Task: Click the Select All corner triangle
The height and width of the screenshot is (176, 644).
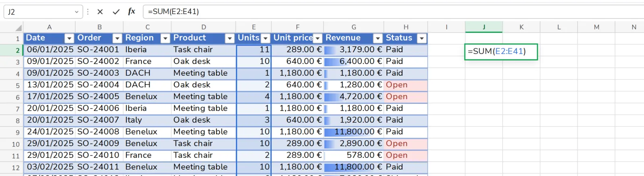Action: (x=19, y=27)
